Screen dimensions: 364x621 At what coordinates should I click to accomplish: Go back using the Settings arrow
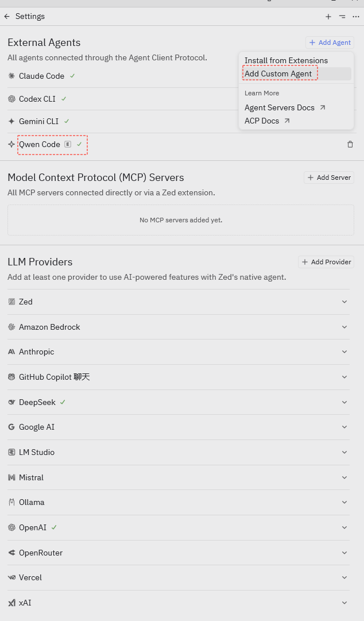(x=7, y=16)
